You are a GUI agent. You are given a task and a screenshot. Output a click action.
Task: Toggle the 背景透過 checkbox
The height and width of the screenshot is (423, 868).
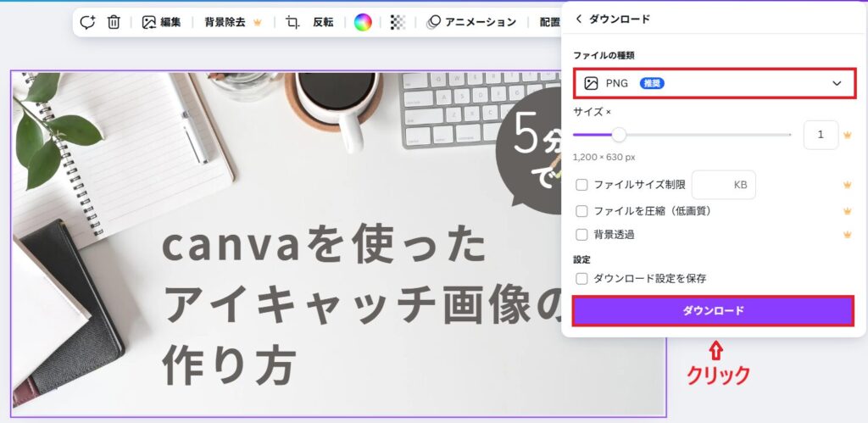click(x=581, y=235)
